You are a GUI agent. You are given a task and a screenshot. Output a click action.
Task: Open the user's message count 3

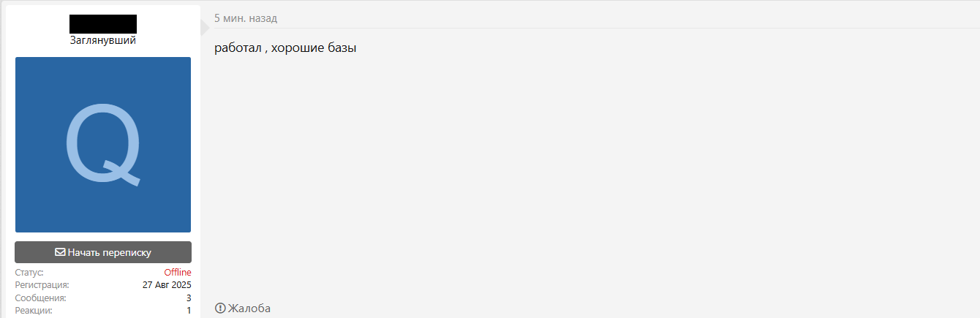pos(189,298)
